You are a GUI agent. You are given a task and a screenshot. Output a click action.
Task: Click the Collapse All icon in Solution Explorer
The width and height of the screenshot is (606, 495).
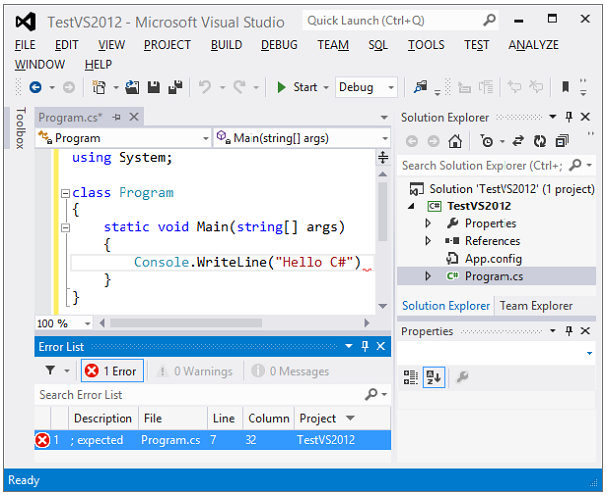[562, 141]
